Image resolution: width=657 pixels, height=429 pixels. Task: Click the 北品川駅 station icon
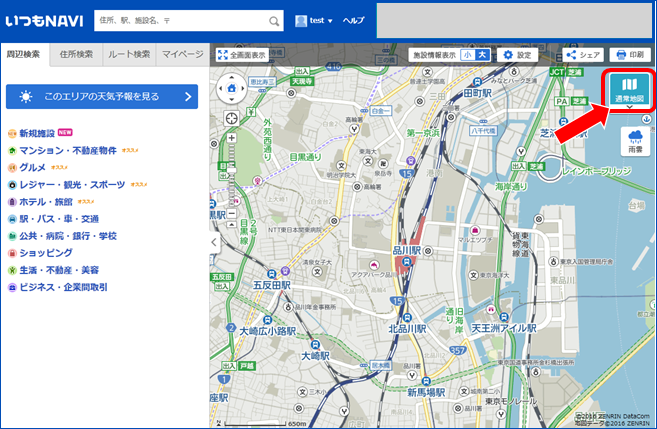[x=407, y=318]
